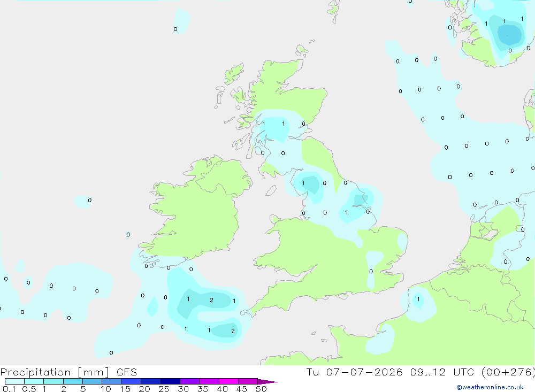Click the '(00+276)' forecast offset text

pyautogui.click(x=508, y=372)
